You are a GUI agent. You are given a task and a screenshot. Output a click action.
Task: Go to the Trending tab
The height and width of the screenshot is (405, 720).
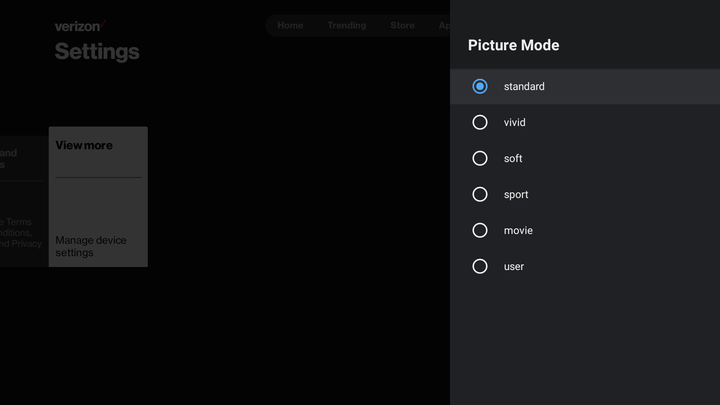click(347, 25)
